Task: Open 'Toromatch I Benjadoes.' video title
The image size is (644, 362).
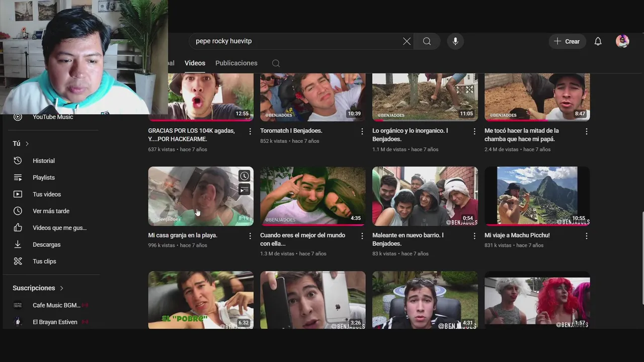Action: (x=291, y=131)
